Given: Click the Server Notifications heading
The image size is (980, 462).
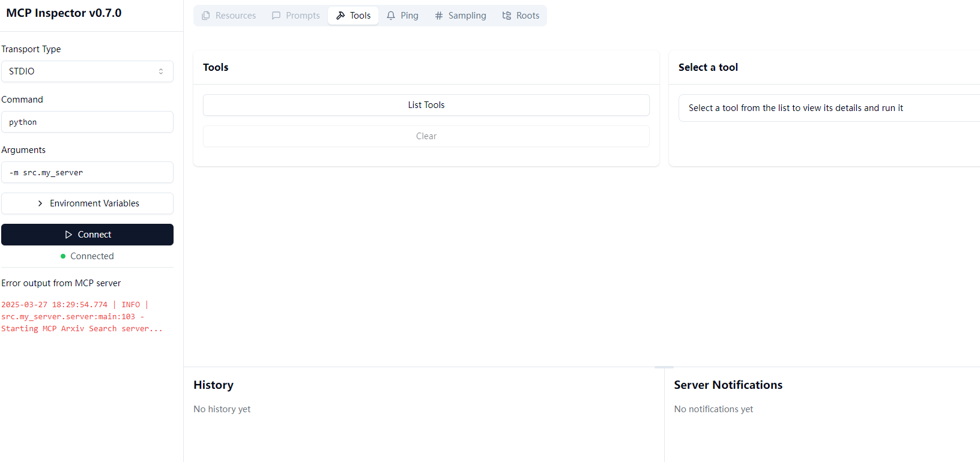Looking at the screenshot, I should coord(728,385).
